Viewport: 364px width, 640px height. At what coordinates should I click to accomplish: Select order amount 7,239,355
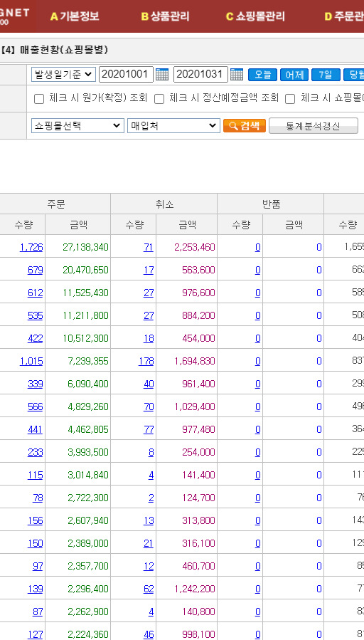tap(88, 362)
